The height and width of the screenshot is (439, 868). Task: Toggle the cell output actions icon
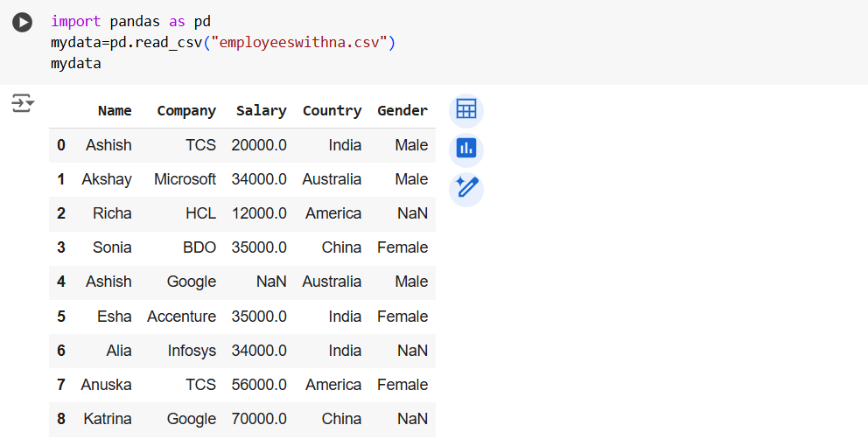(x=23, y=104)
